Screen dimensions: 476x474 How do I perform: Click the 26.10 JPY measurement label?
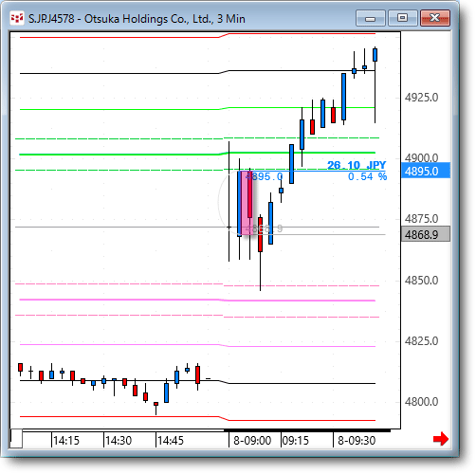tap(357, 165)
